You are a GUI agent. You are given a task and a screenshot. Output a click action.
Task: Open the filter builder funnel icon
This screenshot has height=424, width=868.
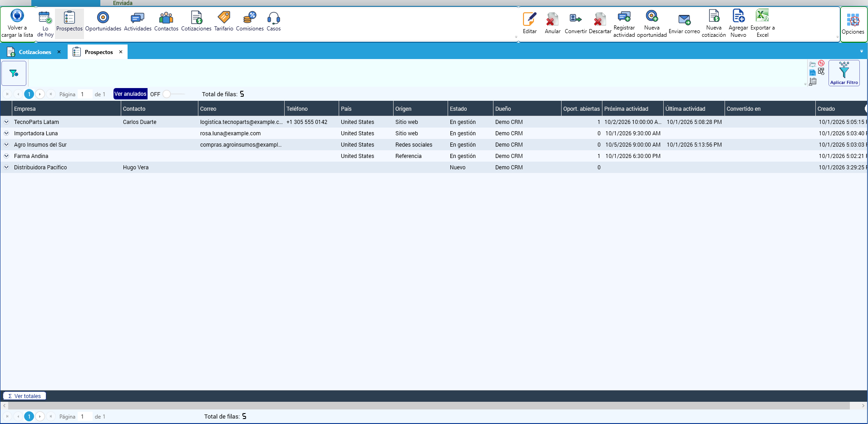tap(14, 73)
